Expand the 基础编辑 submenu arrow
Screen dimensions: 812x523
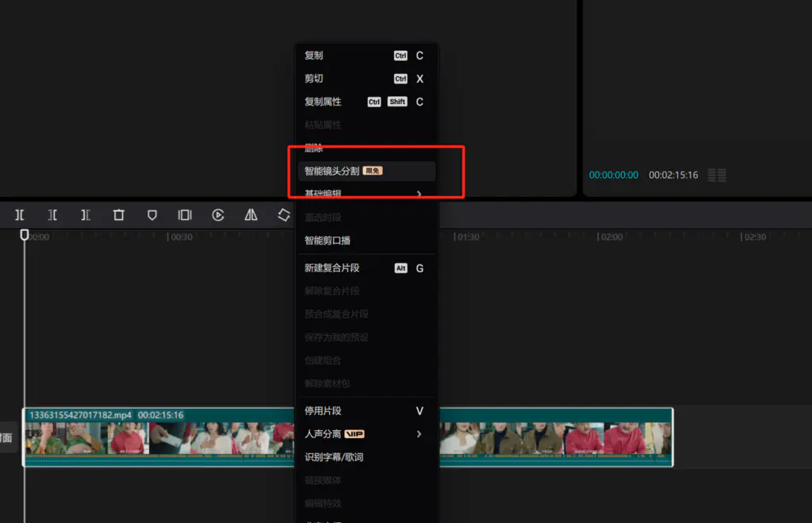419,194
